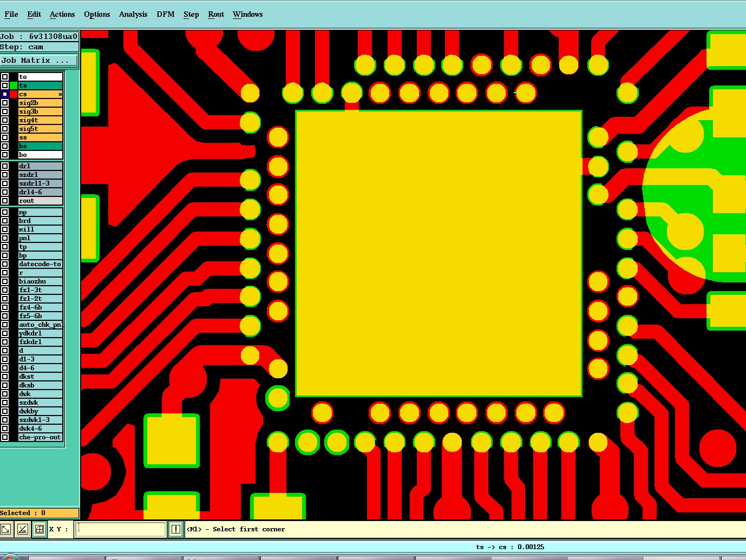Image resolution: width=746 pixels, height=560 pixels.
Task: Open the Analysis menu
Action: point(133,14)
